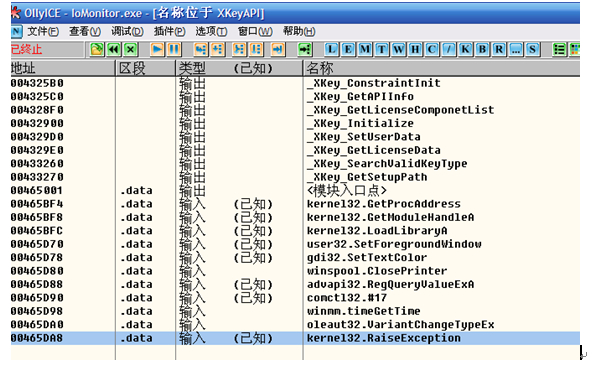Sort by the 名称 column header
600x367 pixels.
[x=442, y=68]
